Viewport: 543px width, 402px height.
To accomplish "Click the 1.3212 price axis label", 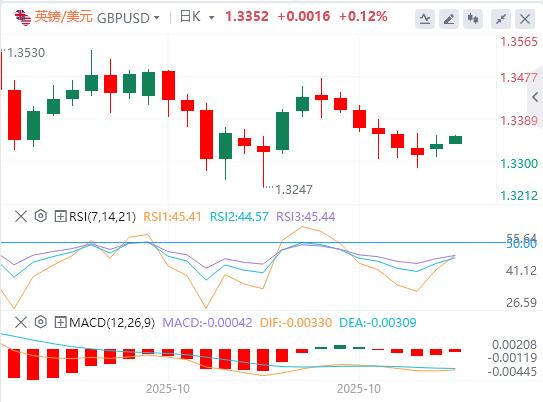I will (519, 196).
